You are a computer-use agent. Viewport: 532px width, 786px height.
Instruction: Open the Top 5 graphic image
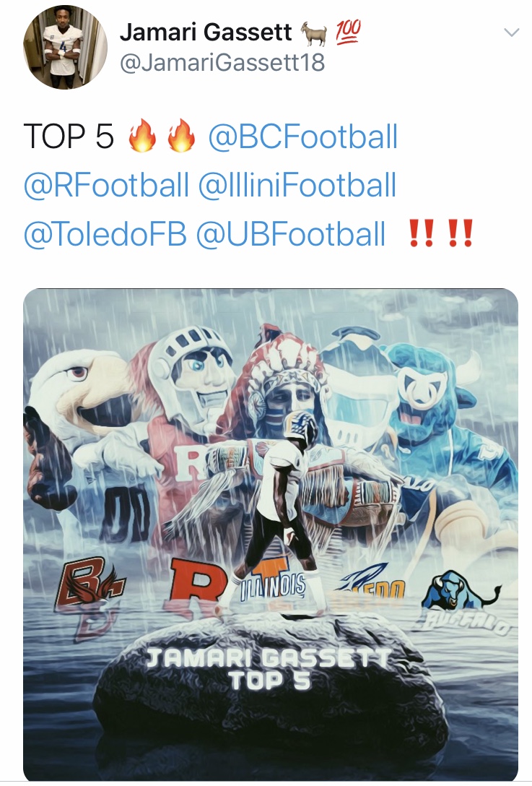pos(271,535)
